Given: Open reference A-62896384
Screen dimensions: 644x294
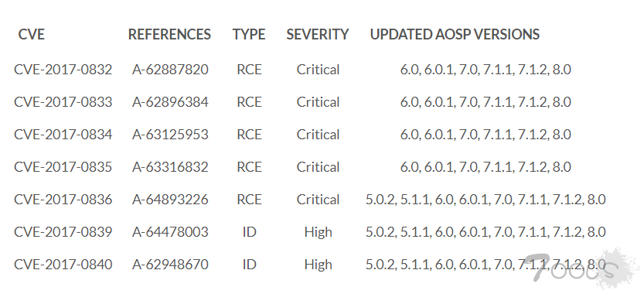Looking at the screenshot, I should (x=170, y=102).
